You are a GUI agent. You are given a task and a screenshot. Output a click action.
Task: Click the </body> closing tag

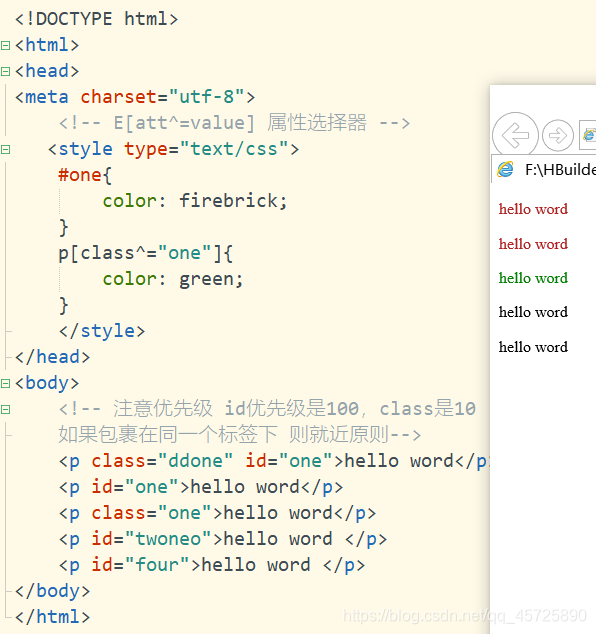53,591
